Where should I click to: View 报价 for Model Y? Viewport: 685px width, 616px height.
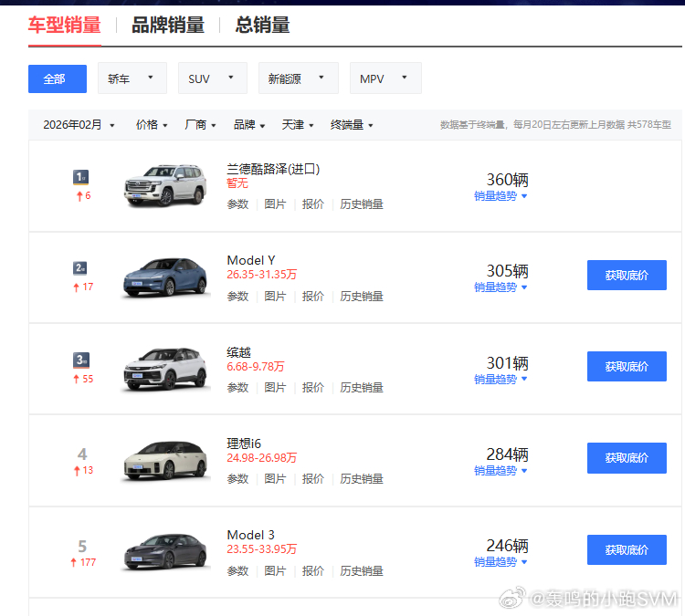(312, 297)
